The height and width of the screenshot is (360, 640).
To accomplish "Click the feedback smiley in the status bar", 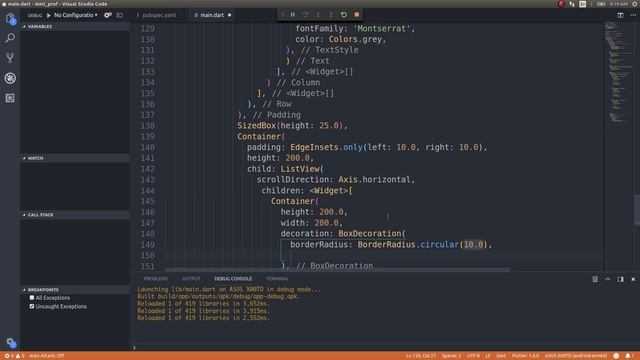I will pos(616,356).
